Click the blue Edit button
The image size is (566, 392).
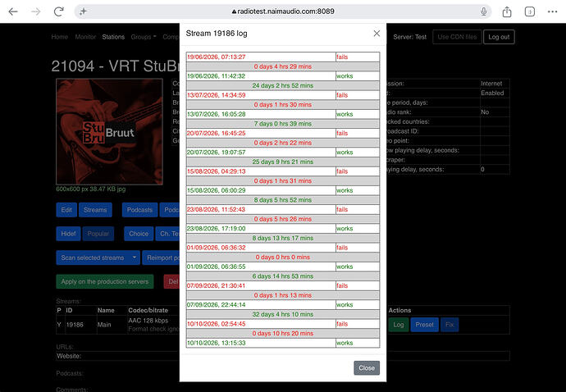(66, 210)
